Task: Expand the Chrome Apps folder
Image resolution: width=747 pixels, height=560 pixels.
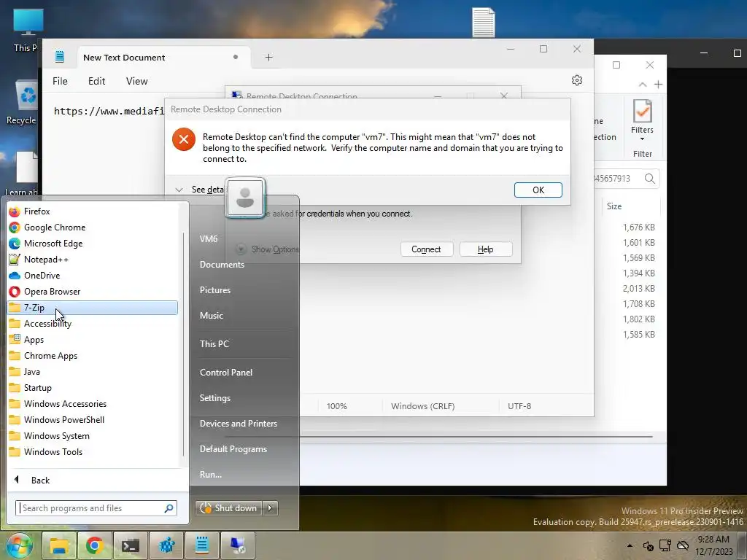Action: click(93, 356)
